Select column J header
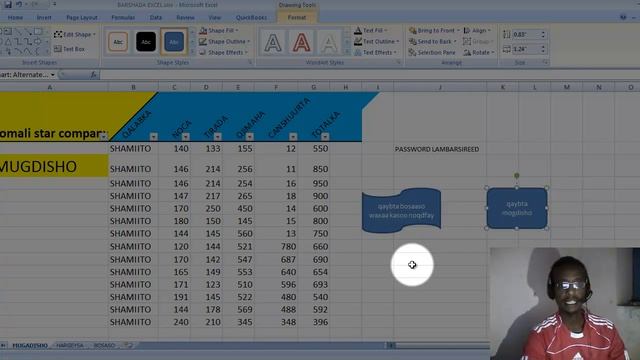The height and width of the screenshot is (360, 640). pos(440,87)
